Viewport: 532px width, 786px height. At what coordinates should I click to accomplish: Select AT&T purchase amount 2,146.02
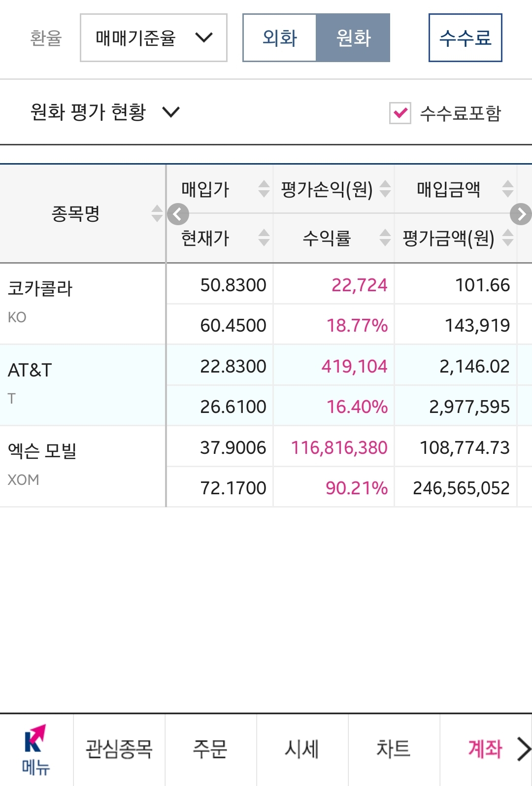pos(474,366)
